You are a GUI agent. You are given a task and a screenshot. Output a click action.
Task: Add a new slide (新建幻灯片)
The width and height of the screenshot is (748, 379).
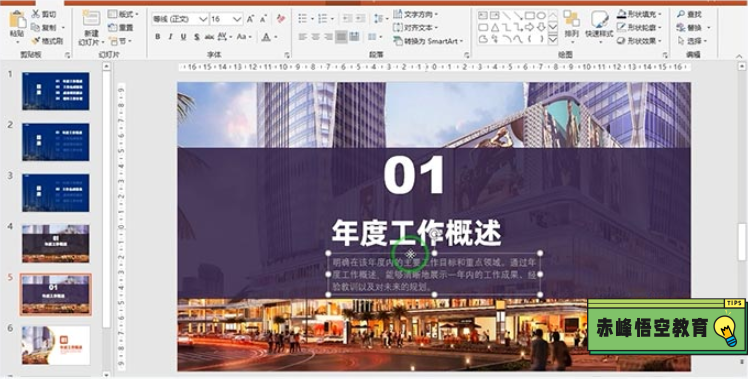pos(91,28)
